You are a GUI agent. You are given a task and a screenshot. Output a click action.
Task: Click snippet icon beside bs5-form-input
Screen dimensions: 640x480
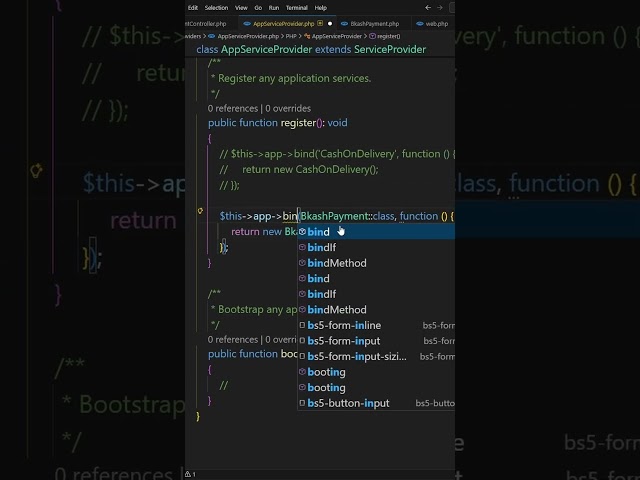click(x=302, y=341)
